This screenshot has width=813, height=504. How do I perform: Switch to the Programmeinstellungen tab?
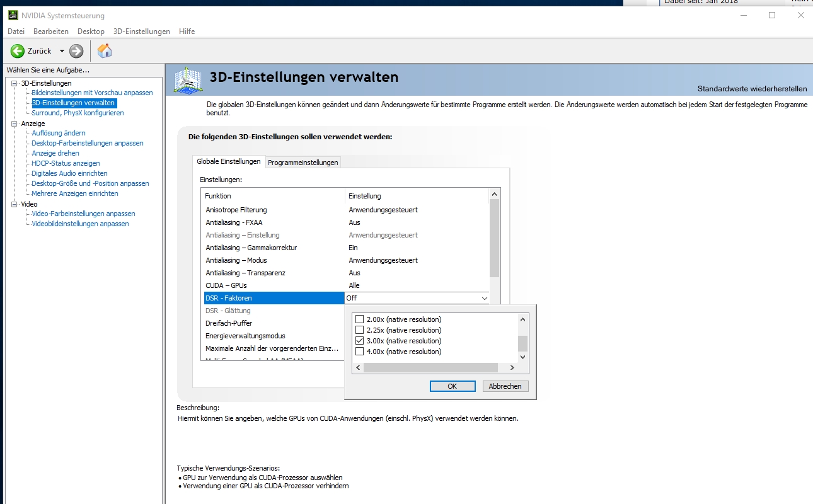303,163
